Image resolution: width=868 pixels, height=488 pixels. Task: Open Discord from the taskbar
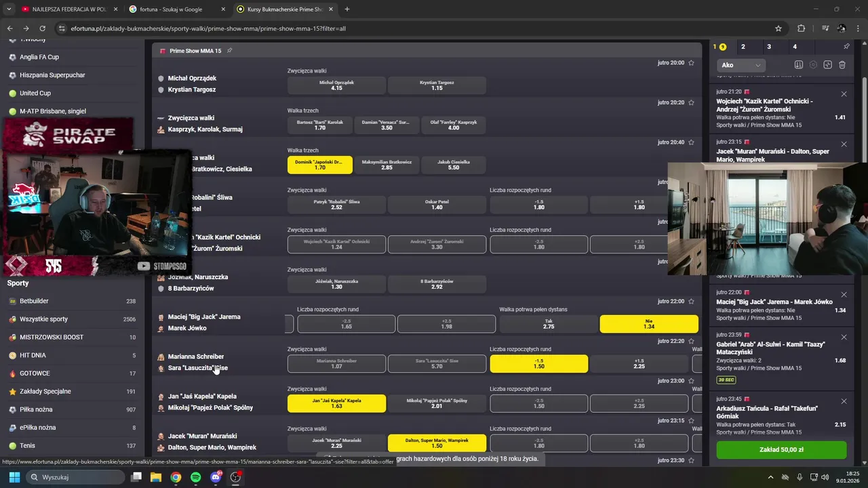(216, 477)
